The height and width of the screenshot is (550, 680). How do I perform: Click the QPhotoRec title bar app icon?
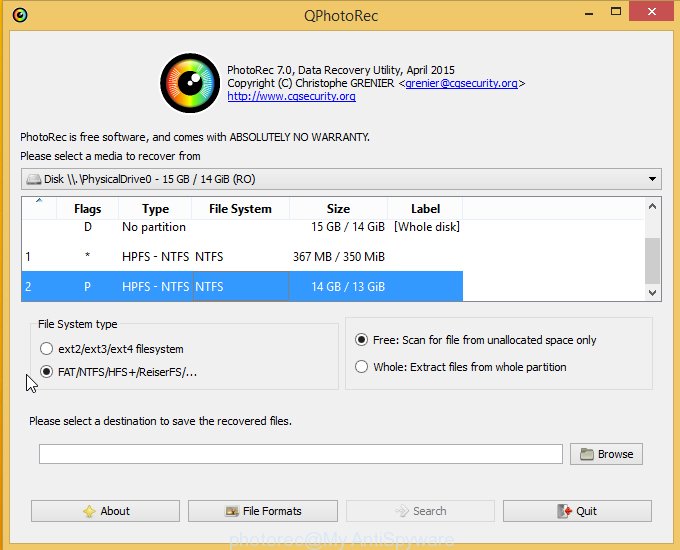pyautogui.click(x=20, y=15)
